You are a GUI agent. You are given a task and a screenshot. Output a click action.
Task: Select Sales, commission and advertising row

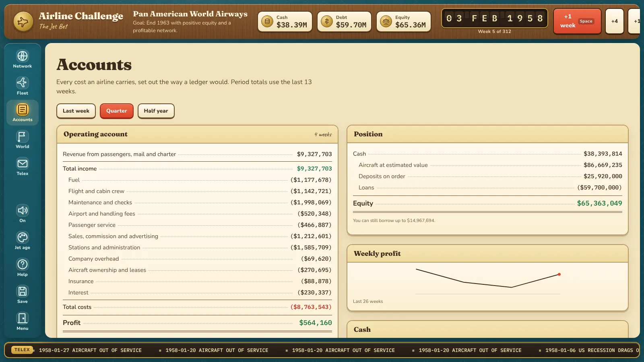tap(197, 236)
